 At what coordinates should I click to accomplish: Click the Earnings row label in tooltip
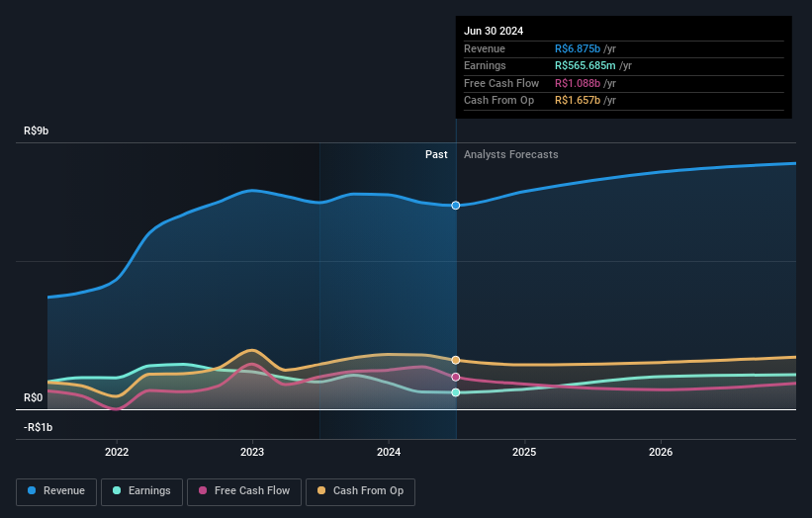(485, 65)
